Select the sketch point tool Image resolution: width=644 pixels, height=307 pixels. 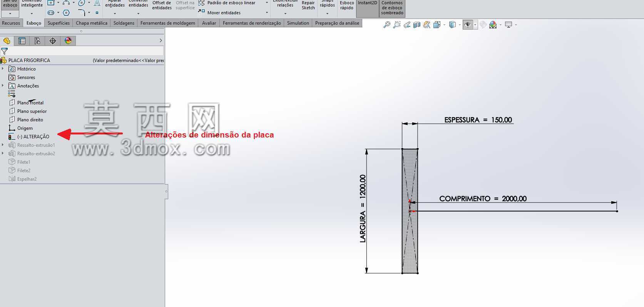coord(97,13)
